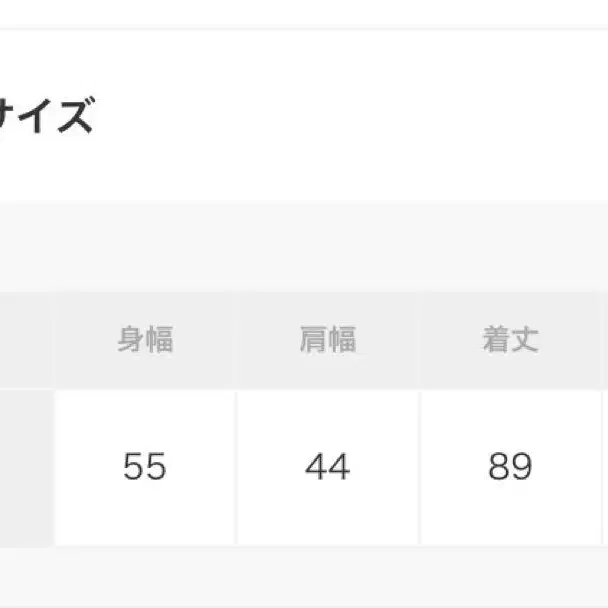Screen dimensions: 608x608
Task: Click blank space right of サイズ heading
Action: pyautogui.click(x=350, y=118)
